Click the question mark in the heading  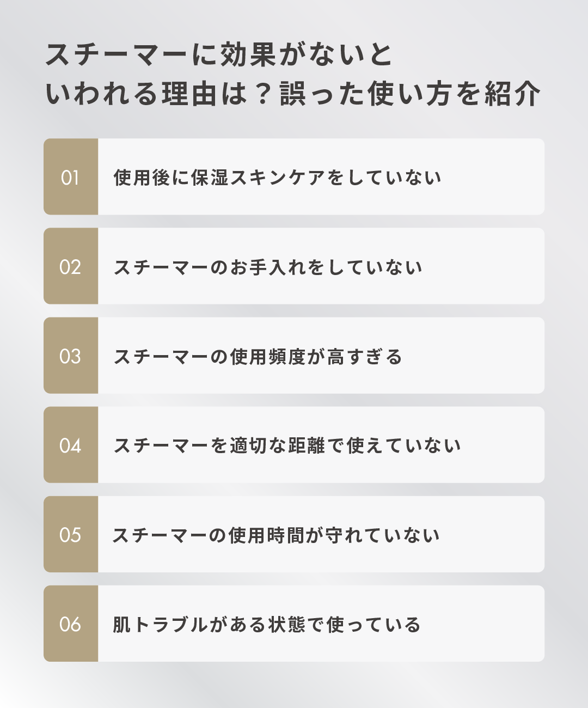(x=262, y=94)
